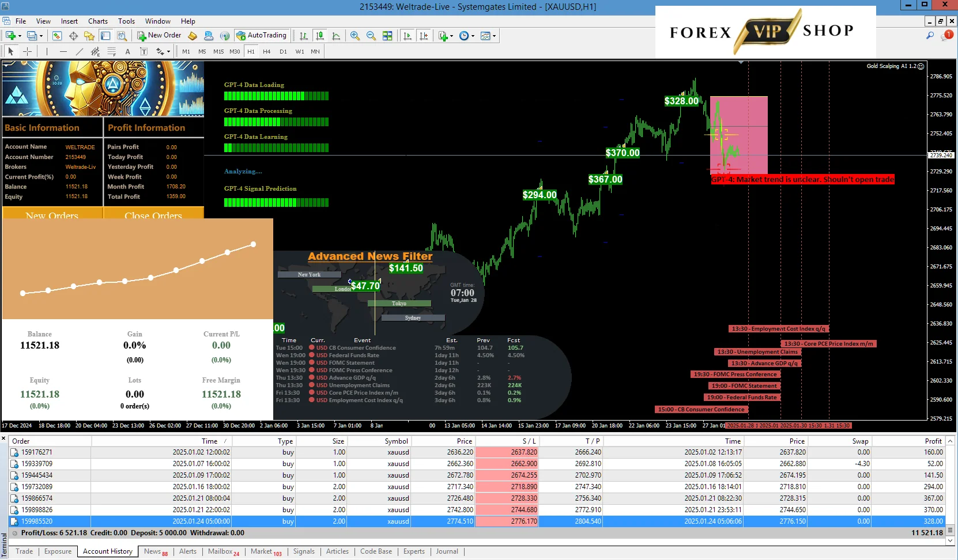Click the pink 2776.170 S/L cell
This screenshot has width=958, height=560.
(x=506, y=521)
